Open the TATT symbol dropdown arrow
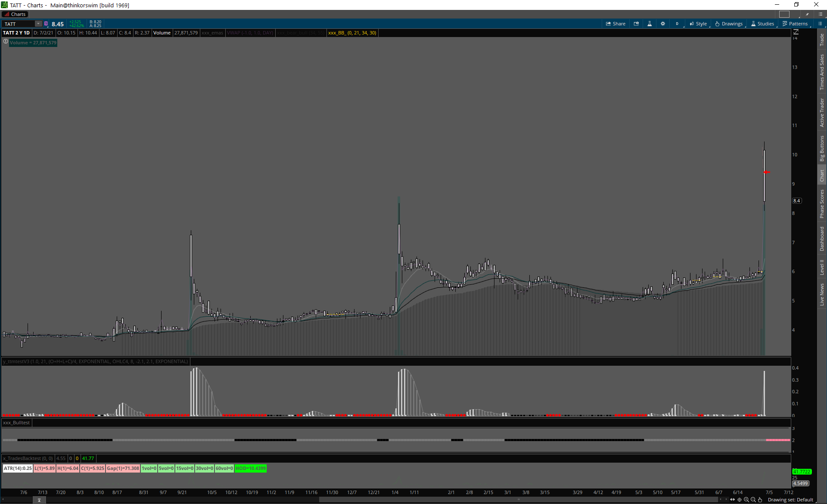Viewport: 827px width, 504px height. [x=38, y=24]
